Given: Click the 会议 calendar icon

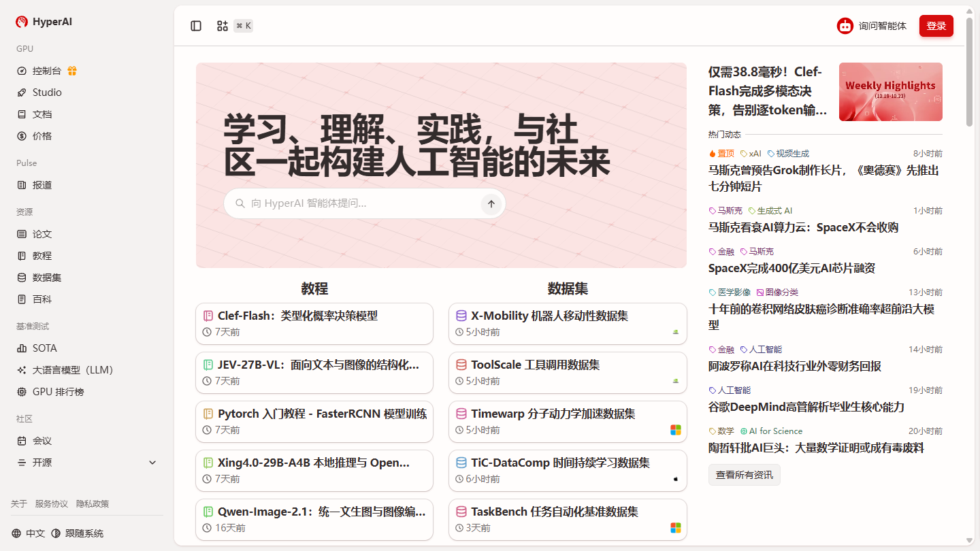Looking at the screenshot, I should [x=22, y=441].
